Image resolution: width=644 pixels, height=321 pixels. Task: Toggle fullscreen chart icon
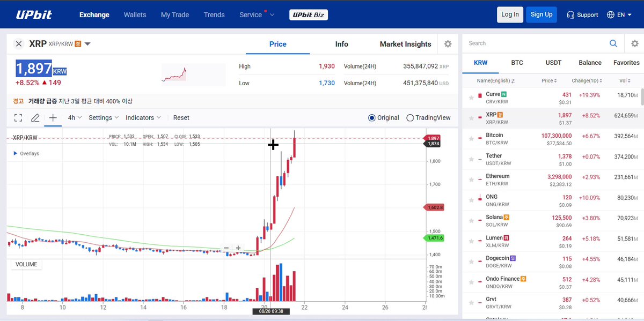tap(18, 118)
